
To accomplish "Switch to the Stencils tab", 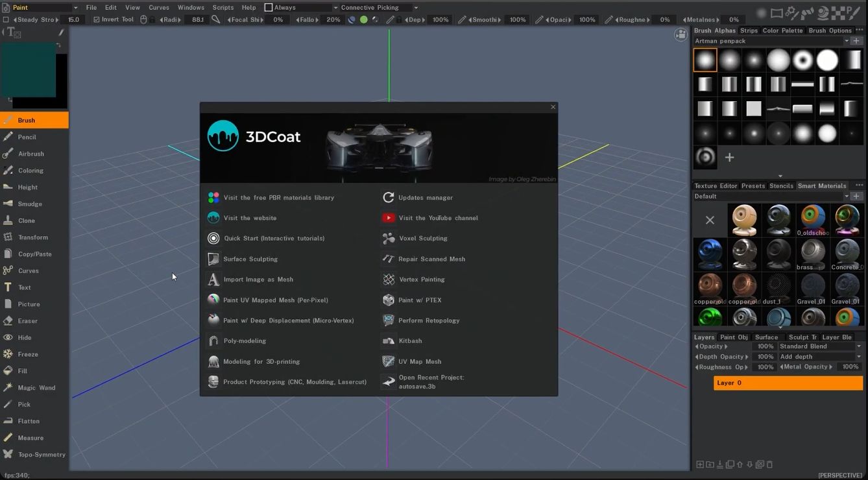I will point(781,186).
